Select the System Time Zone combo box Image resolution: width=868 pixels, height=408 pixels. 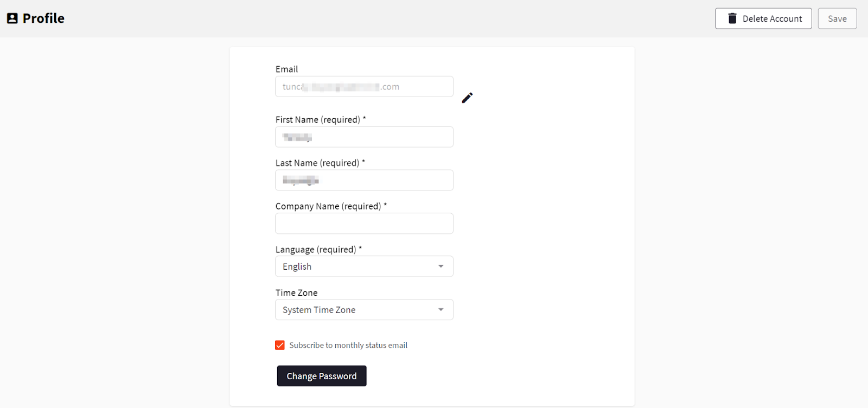364,310
